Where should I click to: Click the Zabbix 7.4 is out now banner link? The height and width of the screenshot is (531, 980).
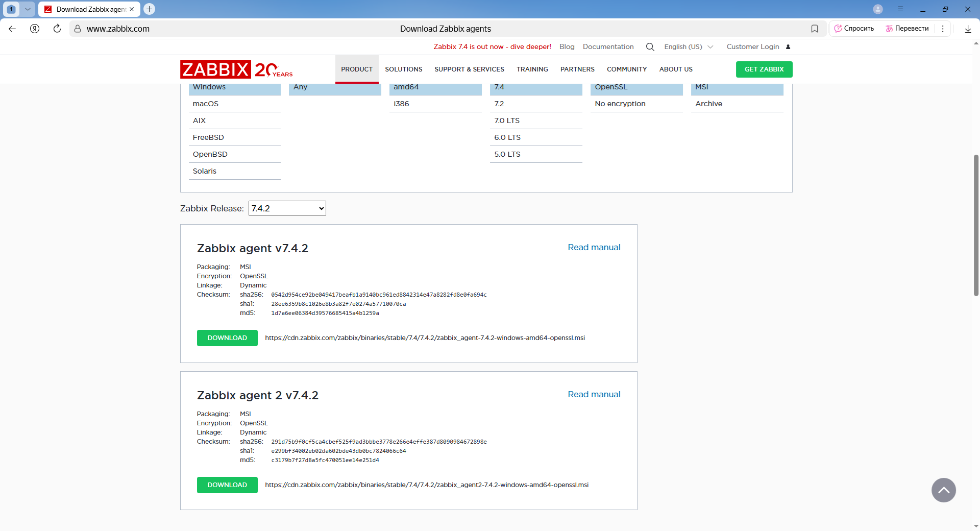(492, 47)
